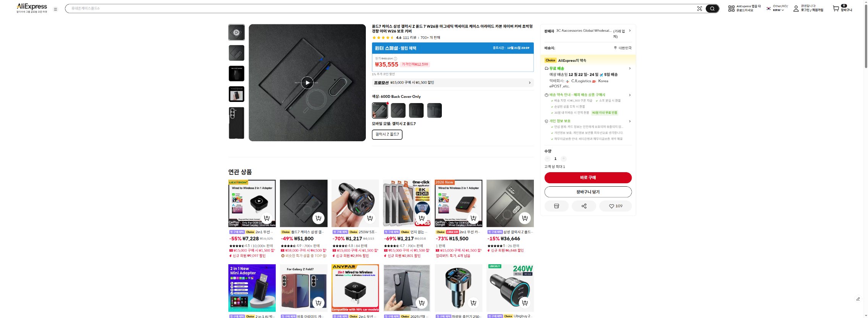Viewport: 868px width, 318px height.
Task: Click the 장바구니 담기 add-to-cart button
Action: click(x=588, y=192)
